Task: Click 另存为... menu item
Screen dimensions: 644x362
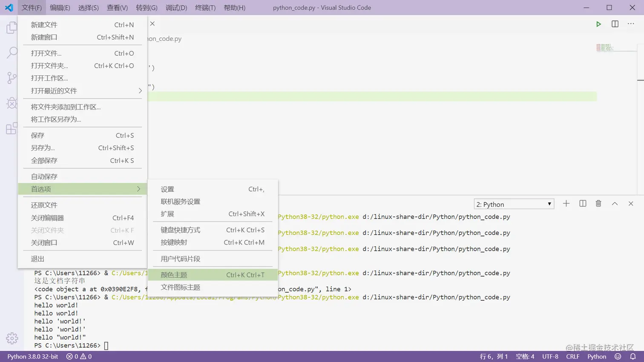Action: (x=83, y=148)
